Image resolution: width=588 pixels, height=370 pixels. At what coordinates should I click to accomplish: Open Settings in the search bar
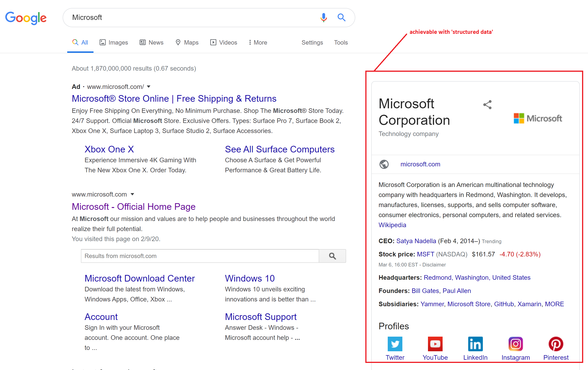click(312, 43)
